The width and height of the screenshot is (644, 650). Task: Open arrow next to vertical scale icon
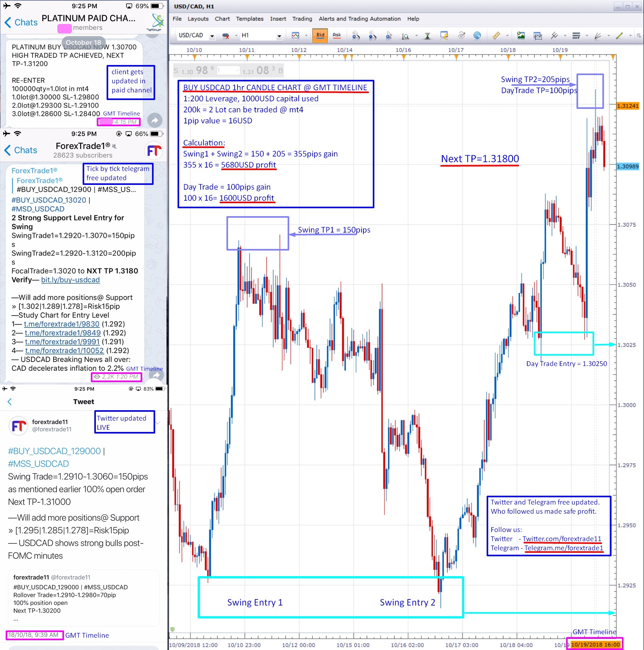click(416, 35)
